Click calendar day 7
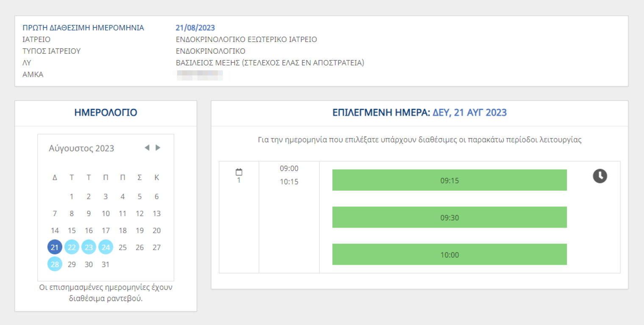644x325 pixels. [55, 213]
